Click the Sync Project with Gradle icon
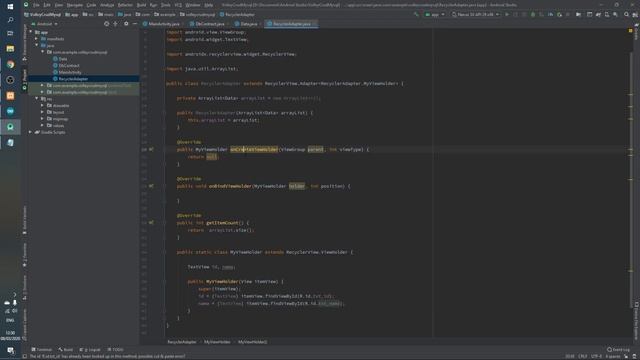This screenshot has width=640, height=360. click(x=598, y=14)
